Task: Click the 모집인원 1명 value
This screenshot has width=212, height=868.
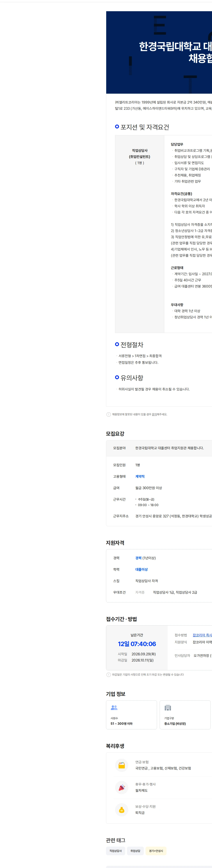Action: 137,465
